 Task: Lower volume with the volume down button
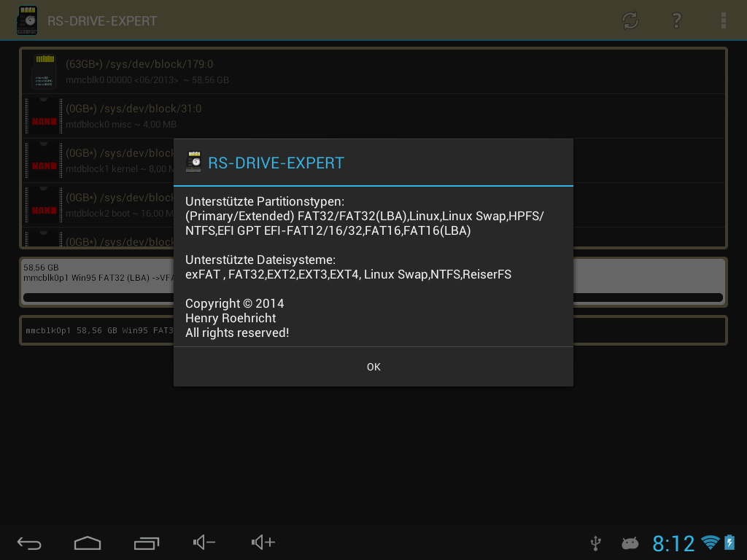(x=204, y=542)
